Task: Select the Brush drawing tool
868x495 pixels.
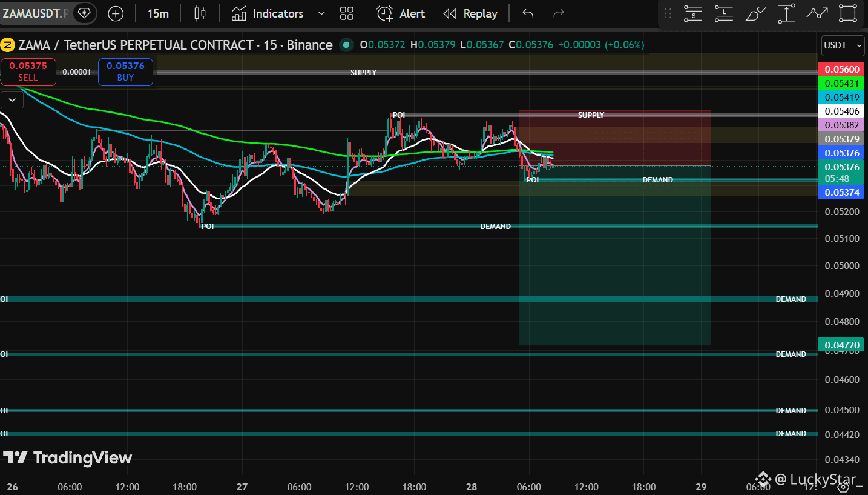Action: click(755, 13)
